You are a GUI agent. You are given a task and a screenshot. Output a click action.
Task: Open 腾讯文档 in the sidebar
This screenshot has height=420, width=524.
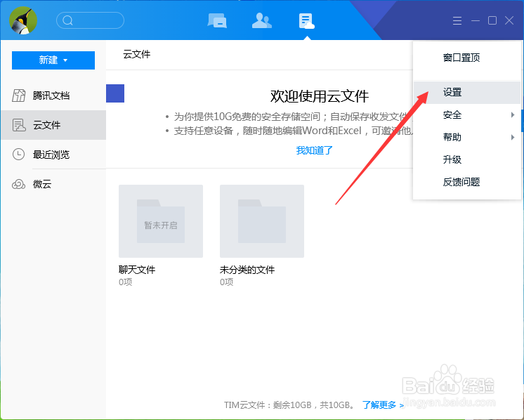53,96
